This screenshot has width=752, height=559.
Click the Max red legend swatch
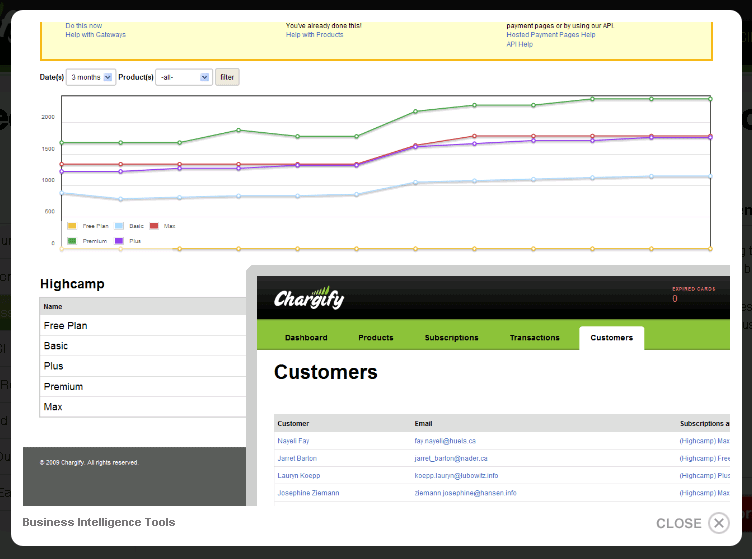tap(154, 226)
